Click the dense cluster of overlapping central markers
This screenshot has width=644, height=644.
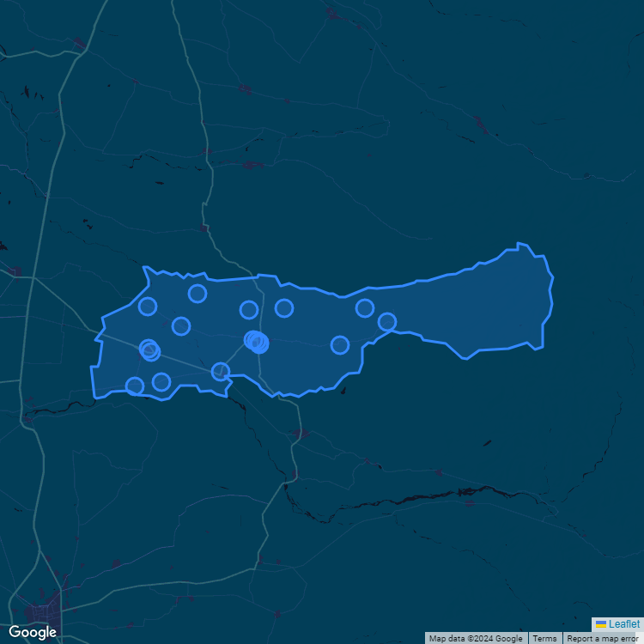pyautogui.click(x=257, y=342)
